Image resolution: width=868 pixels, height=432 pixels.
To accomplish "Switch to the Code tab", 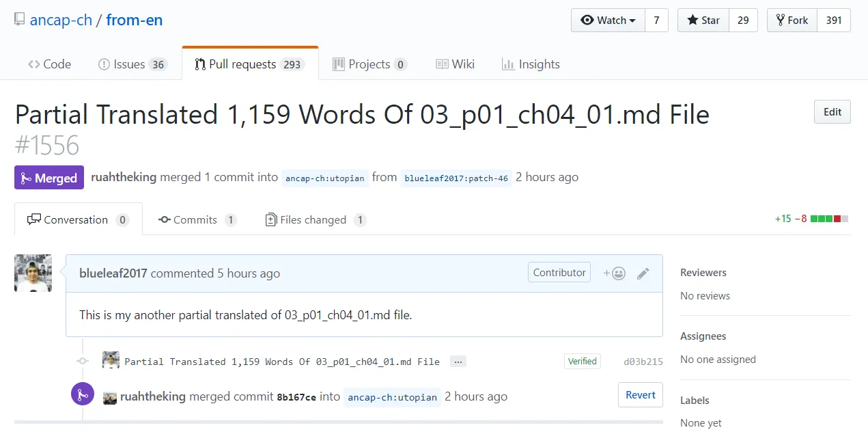I will (49, 64).
